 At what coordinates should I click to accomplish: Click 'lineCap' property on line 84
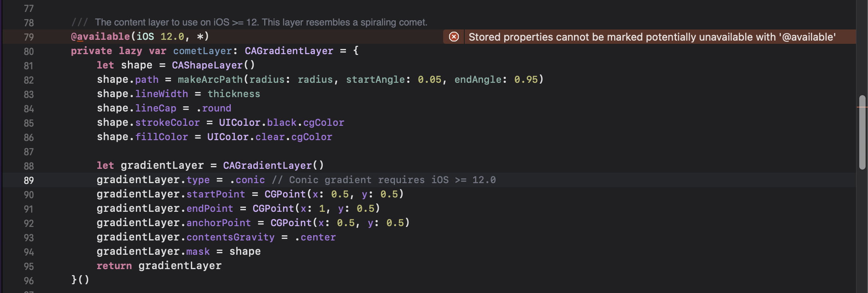[155, 108]
